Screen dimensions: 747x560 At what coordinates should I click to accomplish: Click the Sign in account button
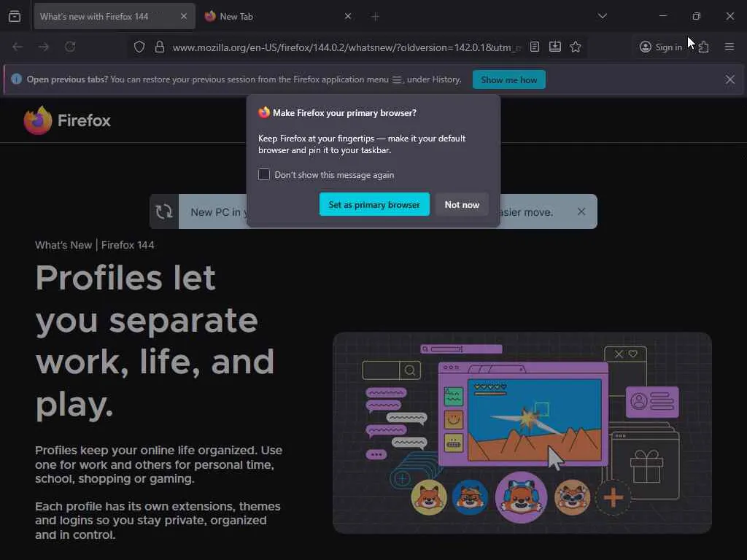point(661,47)
